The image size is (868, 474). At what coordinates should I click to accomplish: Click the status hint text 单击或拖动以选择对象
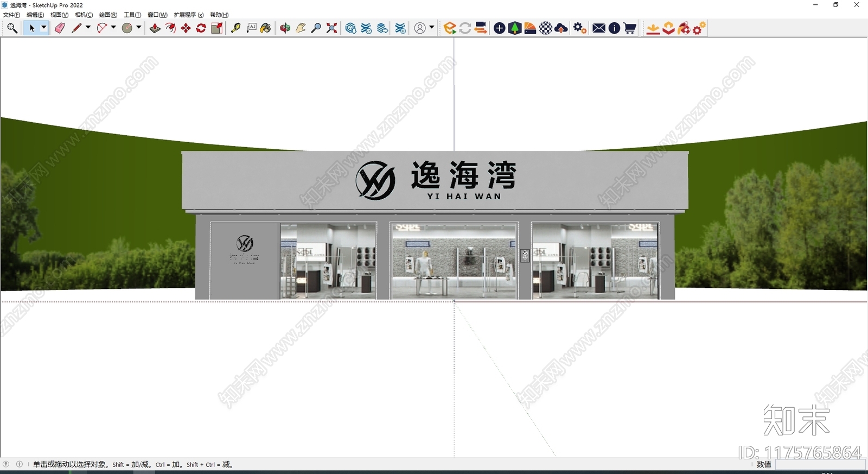(70, 464)
